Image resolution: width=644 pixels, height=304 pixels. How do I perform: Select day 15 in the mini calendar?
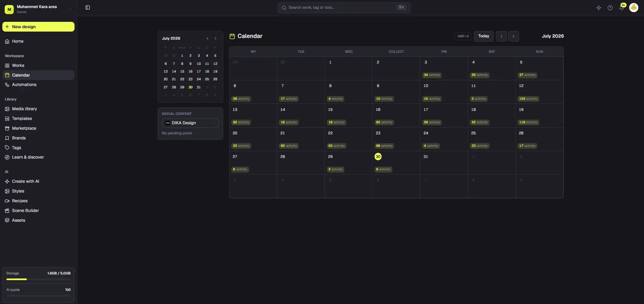182,72
